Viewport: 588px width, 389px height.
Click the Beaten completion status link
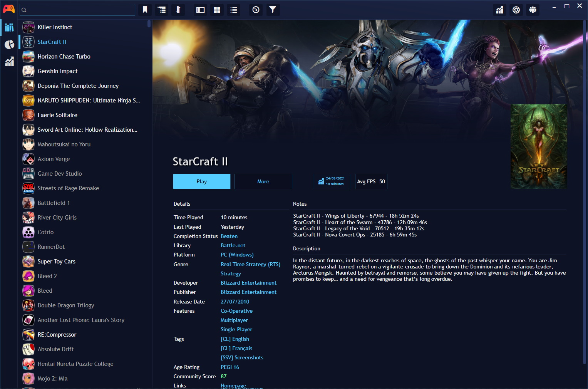229,236
